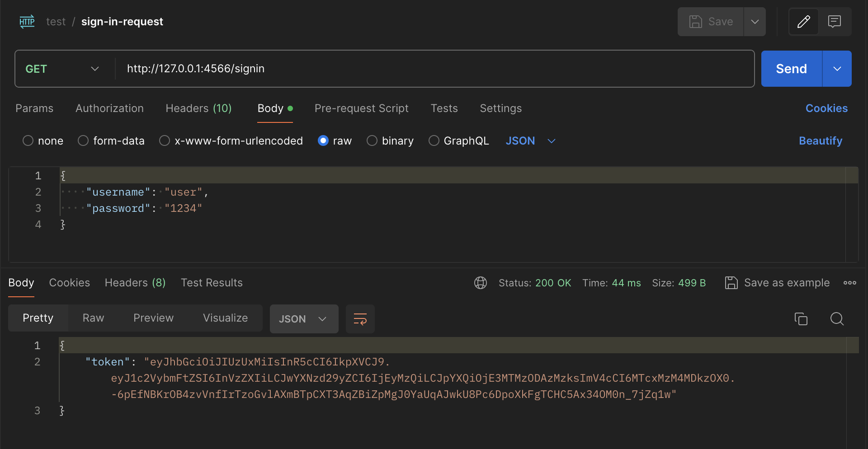Save the response as example
This screenshot has width=868, height=449.
click(x=777, y=283)
